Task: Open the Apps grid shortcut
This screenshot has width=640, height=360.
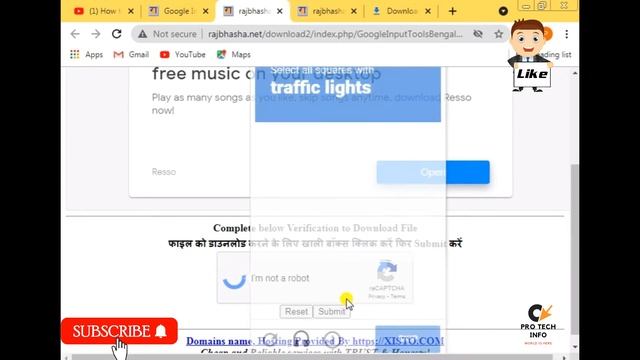Action: pos(86,54)
